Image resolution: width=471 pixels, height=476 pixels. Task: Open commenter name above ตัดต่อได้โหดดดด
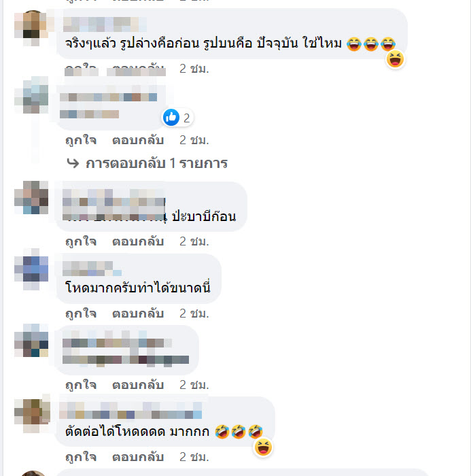130,411
